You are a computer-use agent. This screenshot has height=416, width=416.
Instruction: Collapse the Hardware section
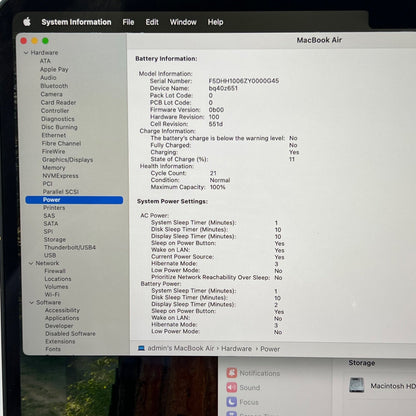[26, 53]
